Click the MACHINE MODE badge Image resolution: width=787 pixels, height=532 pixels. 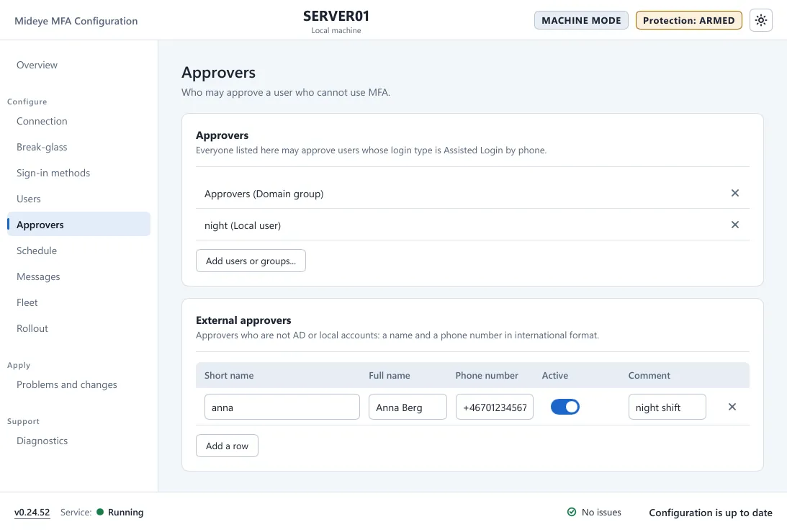pos(581,21)
